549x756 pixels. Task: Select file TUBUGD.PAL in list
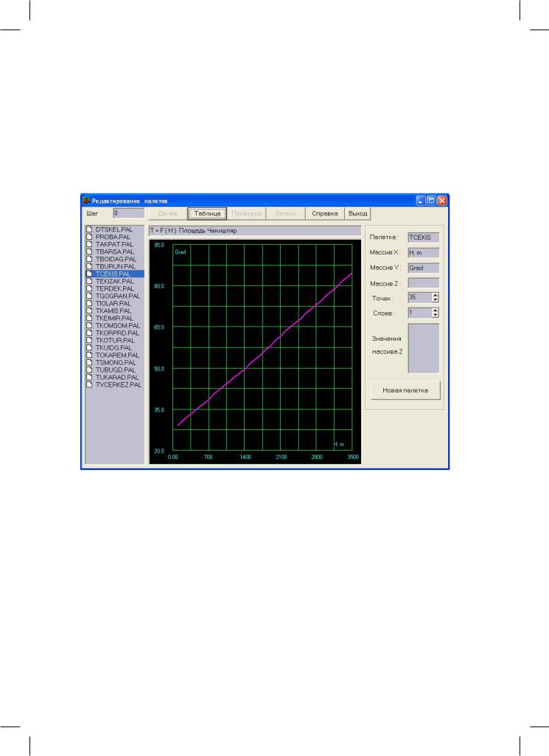click(x=115, y=370)
